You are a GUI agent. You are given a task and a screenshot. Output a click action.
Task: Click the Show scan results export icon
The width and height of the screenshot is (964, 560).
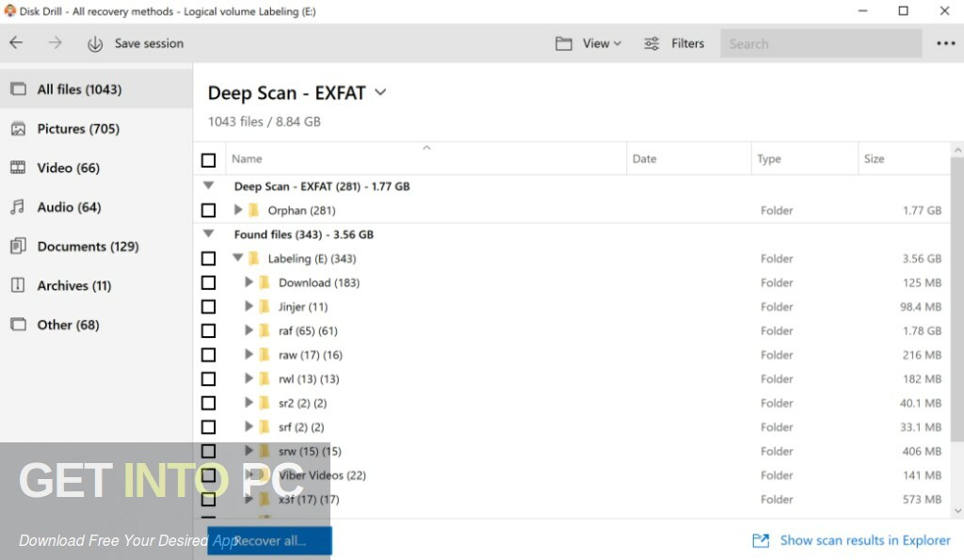coord(761,540)
